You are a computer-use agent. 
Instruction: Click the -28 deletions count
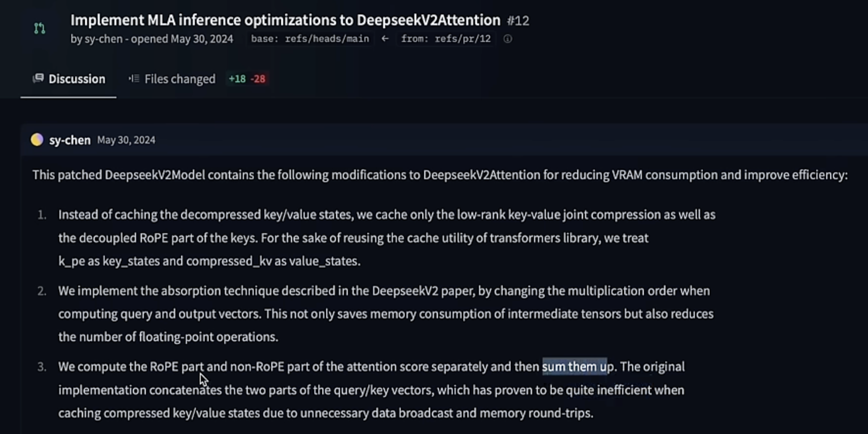(258, 79)
